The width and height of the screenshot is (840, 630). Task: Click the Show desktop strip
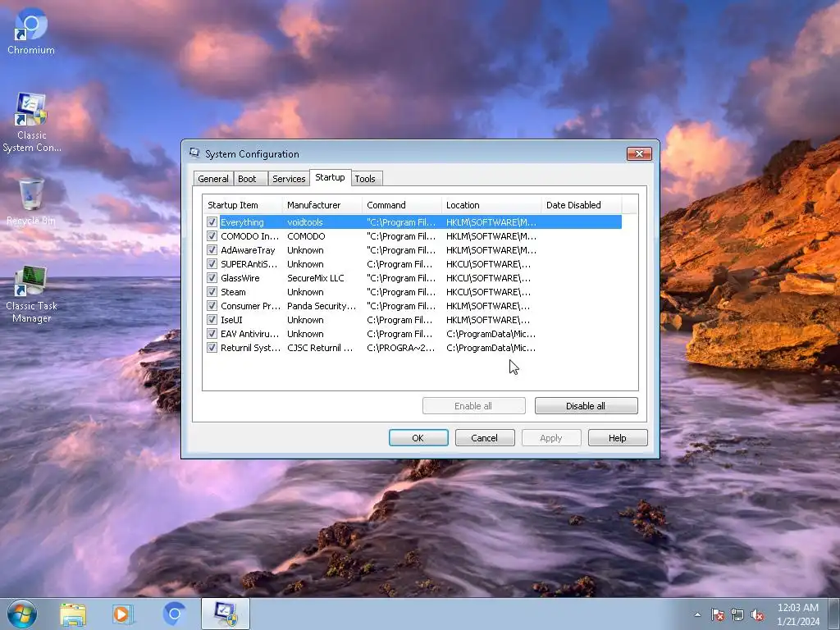[x=835, y=614]
